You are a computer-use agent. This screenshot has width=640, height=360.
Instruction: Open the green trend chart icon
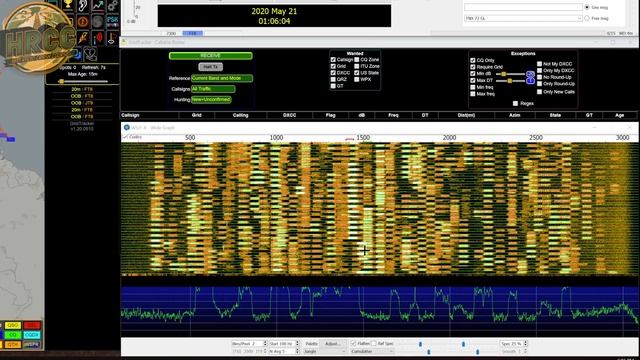[x=98, y=5]
